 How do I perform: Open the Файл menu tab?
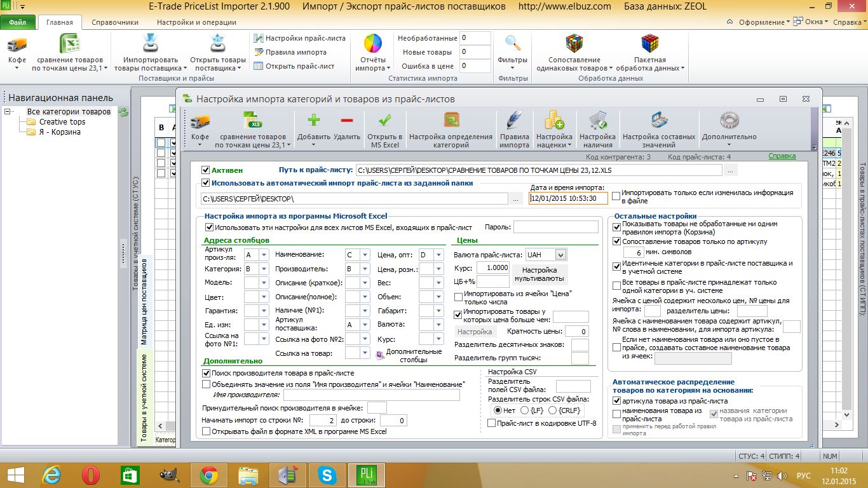pos(18,22)
